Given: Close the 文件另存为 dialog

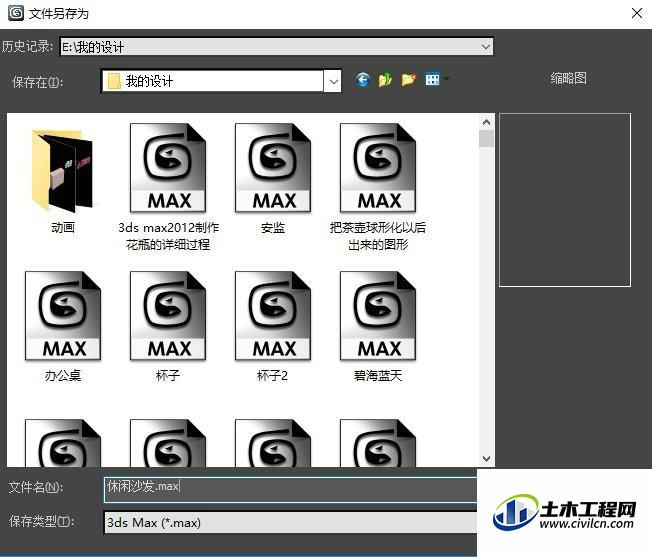Looking at the screenshot, I should pos(637,13).
